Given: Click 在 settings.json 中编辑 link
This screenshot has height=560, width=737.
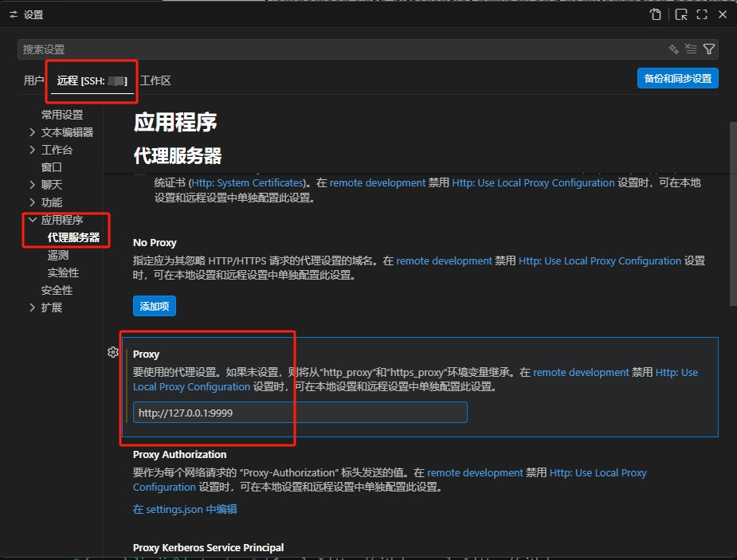Looking at the screenshot, I should (185, 509).
